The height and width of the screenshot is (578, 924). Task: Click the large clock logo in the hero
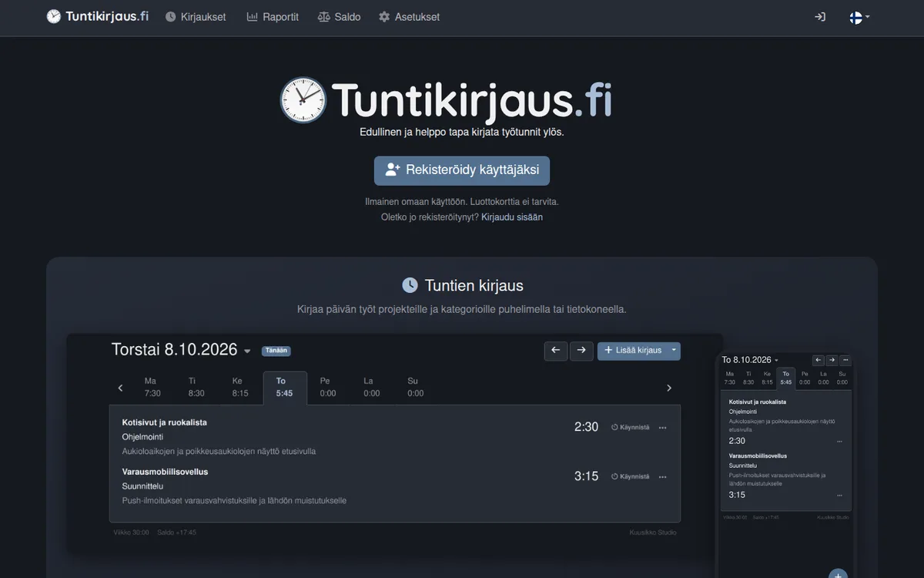click(x=303, y=100)
